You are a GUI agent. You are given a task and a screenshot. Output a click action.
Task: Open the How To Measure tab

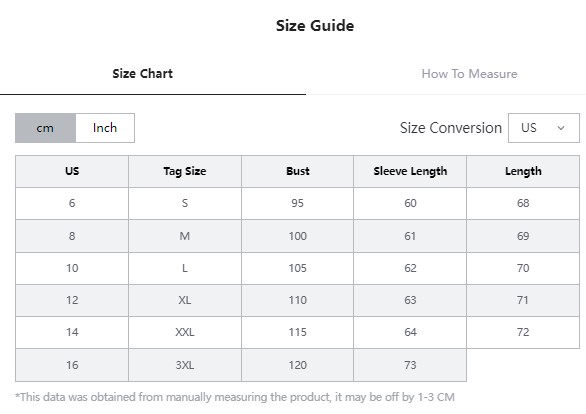(469, 74)
